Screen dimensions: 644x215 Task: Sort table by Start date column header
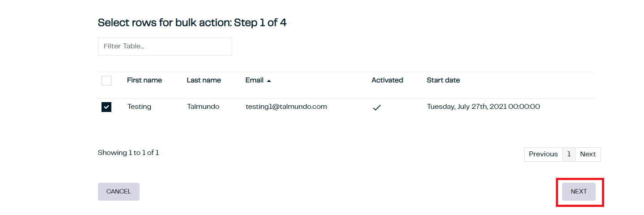(443, 80)
